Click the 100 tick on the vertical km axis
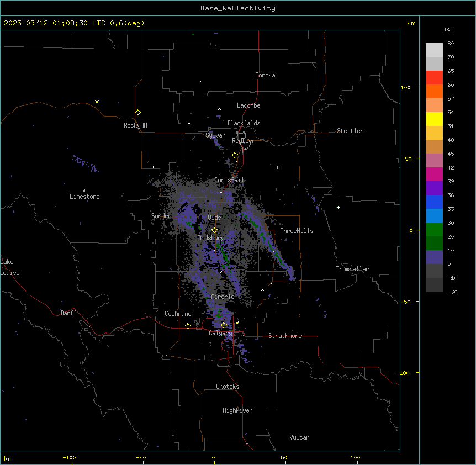The width and height of the screenshot is (476, 465). click(405, 87)
